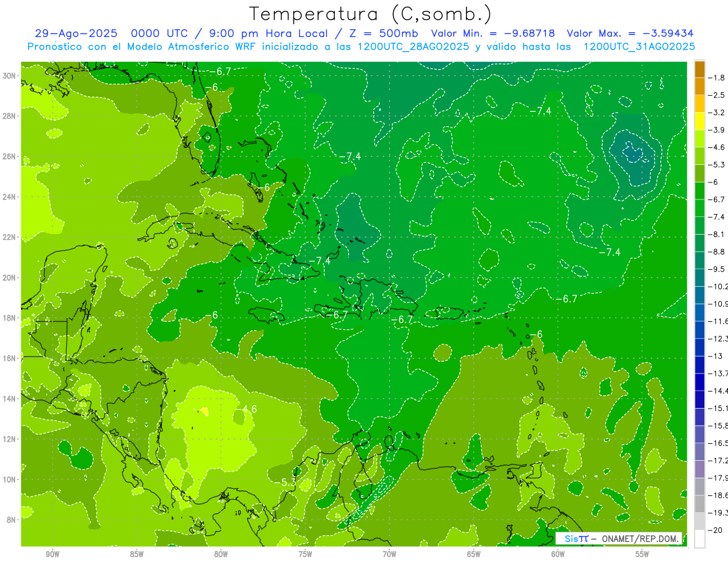Screen dimensions: 728x562
Task: Click the colorbar label '-14.4'
Action: click(718, 390)
